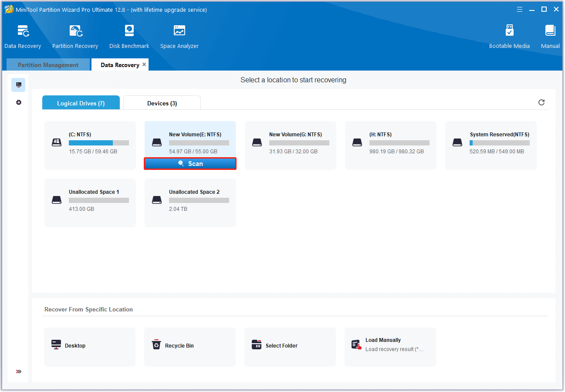565x392 pixels.
Task: Close the Data Recovery tab
Action: click(x=144, y=64)
